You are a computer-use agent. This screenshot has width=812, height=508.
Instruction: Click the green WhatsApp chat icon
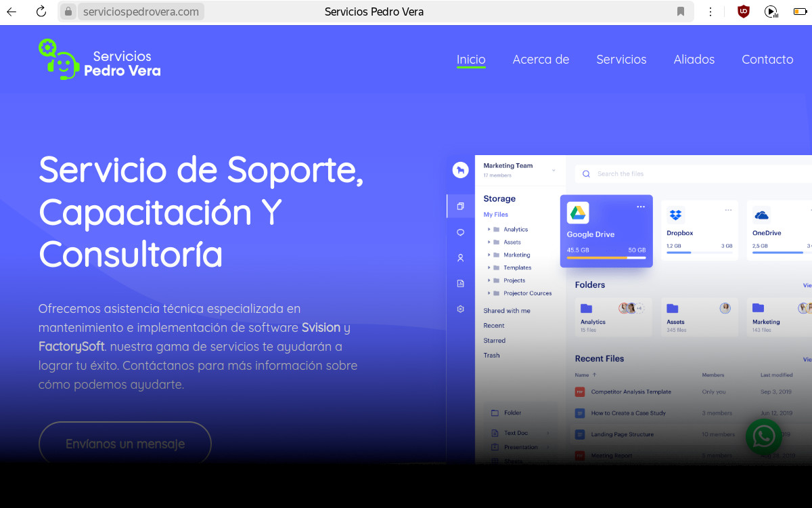tap(763, 437)
